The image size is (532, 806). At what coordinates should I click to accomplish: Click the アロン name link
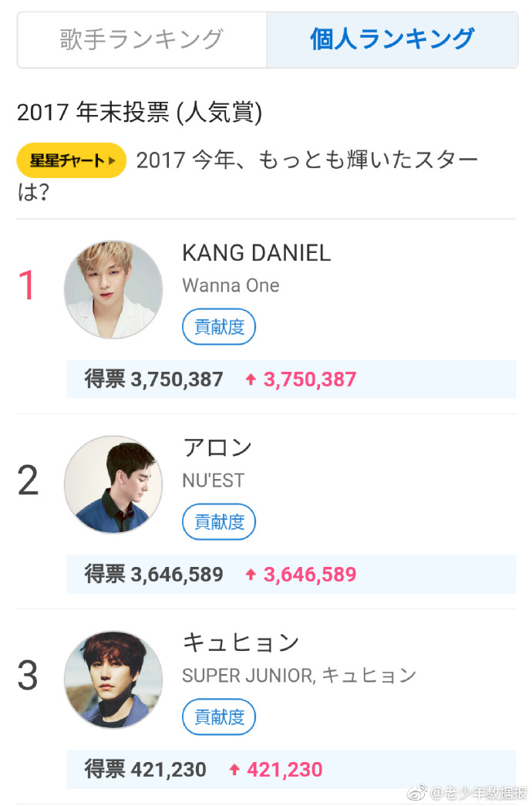point(217,448)
